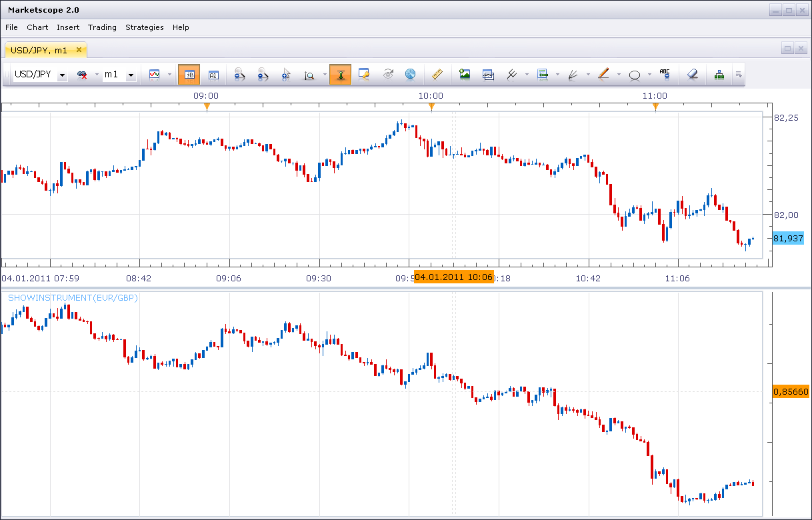Toggle the highlighted B price display button
Viewport: 812px width, 520px height.
point(189,75)
